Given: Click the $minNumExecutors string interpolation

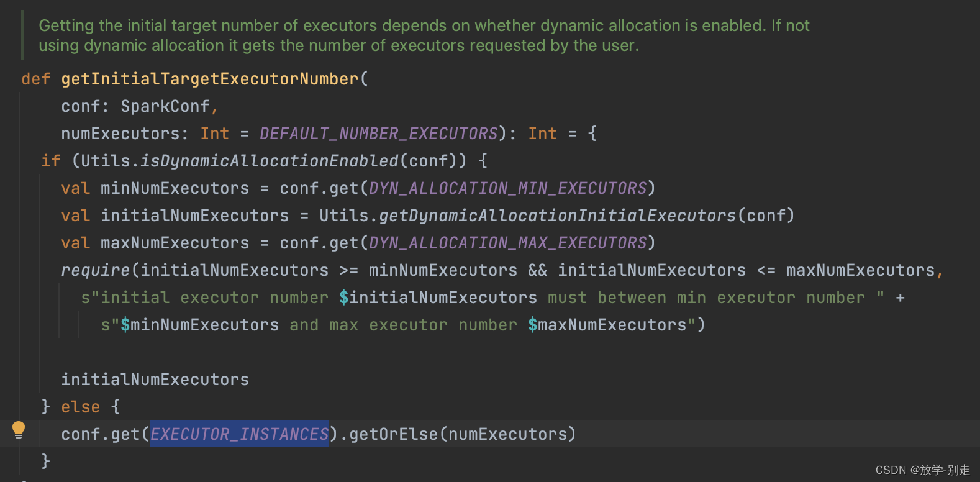Looking at the screenshot, I should (x=200, y=325).
